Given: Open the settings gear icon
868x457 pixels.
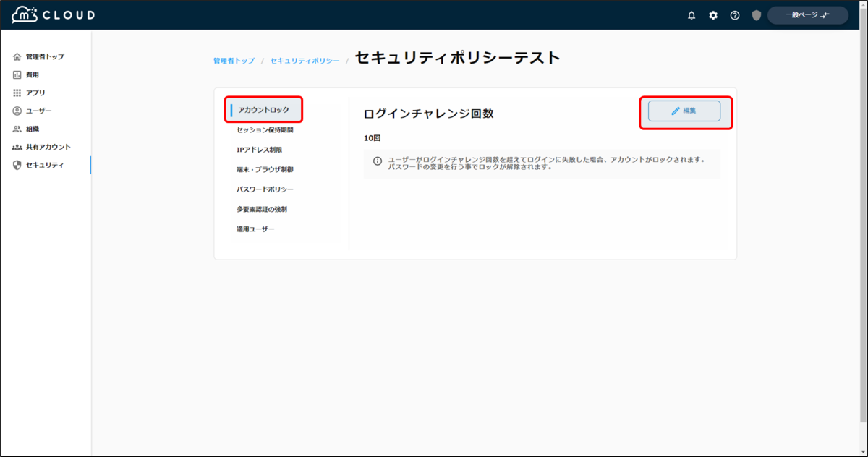Looking at the screenshot, I should coord(712,14).
